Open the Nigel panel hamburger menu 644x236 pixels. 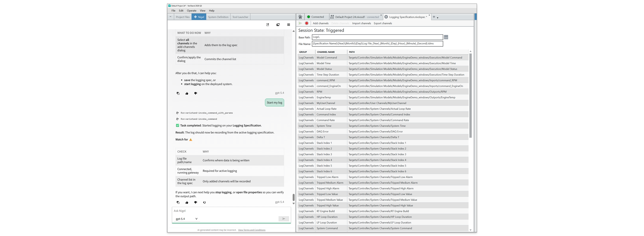pyautogui.click(x=288, y=25)
